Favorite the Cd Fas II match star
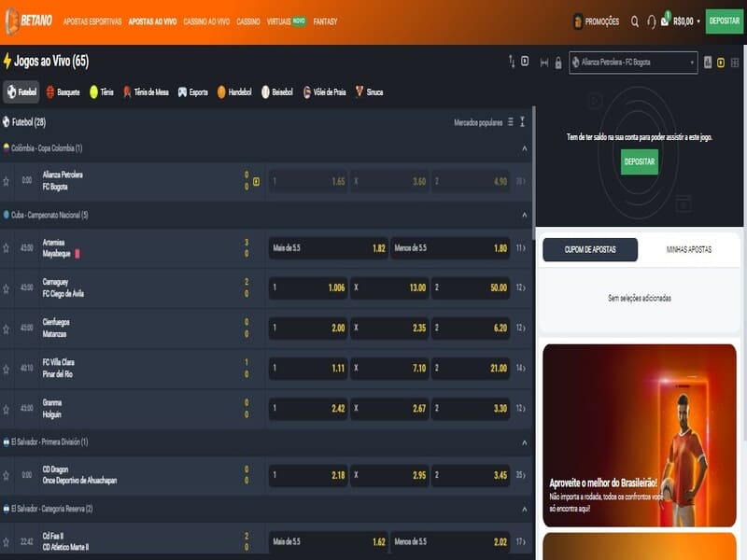Screen dimensions: 747x560 point(7,542)
